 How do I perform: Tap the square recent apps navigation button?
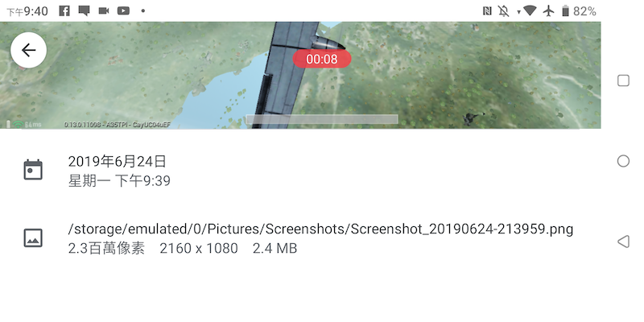tap(623, 80)
